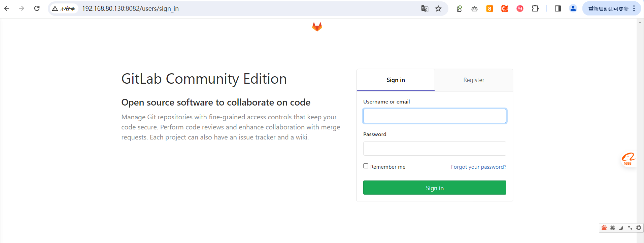The height and width of the screenshot is (243, 644).
Task: Toggle the IME moon mode icon
Action: 621,228
